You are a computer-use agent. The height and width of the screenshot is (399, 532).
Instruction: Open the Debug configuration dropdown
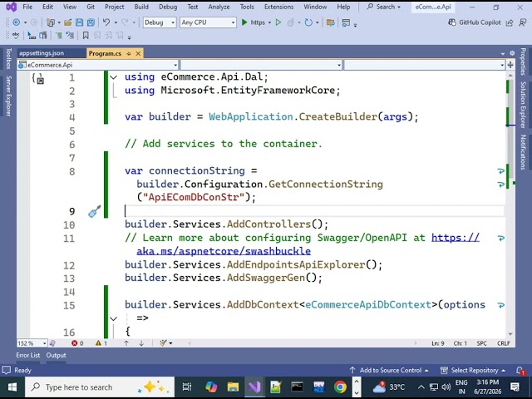coord(160,22)
